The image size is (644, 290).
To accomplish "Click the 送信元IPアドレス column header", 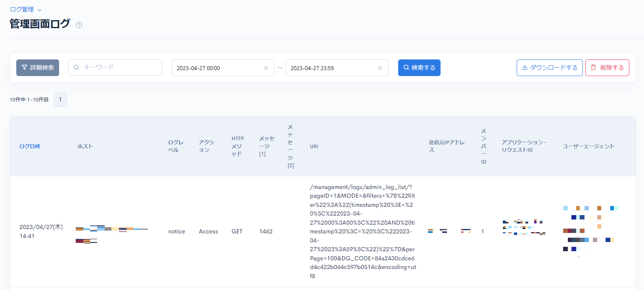I will click(x=447, y=146).
